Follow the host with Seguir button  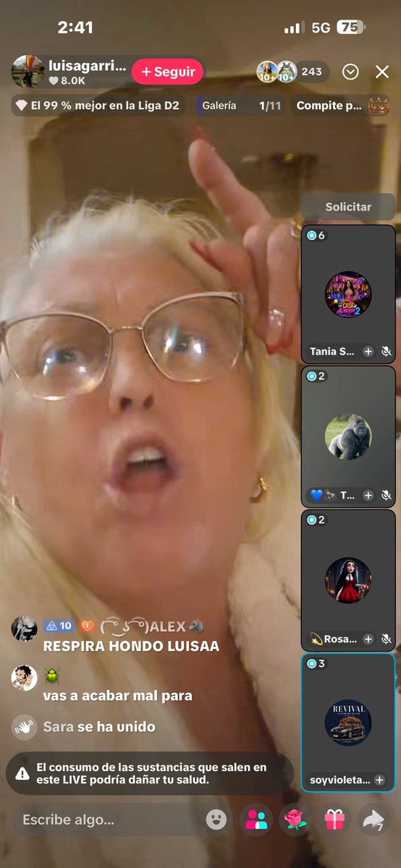[167, 72]
